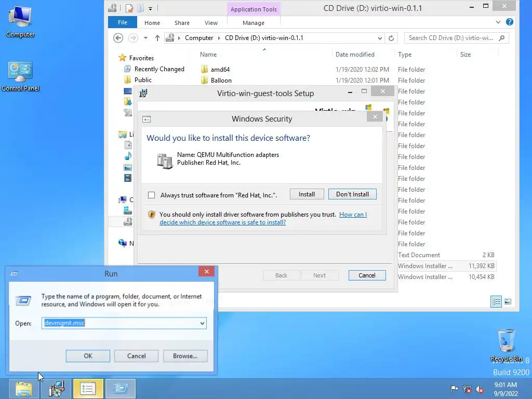Open recent locations dropdown arrow
Viewport: 532px width, 399px height.
point(145,38)
